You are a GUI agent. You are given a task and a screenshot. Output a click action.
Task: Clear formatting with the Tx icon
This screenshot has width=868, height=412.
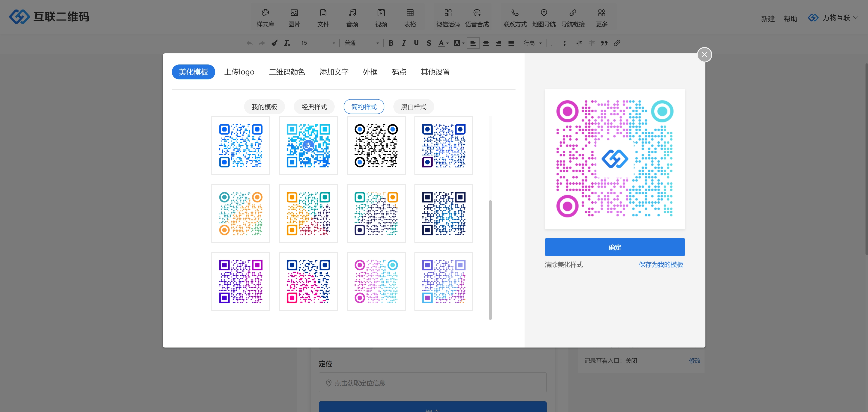coord(287,43)
